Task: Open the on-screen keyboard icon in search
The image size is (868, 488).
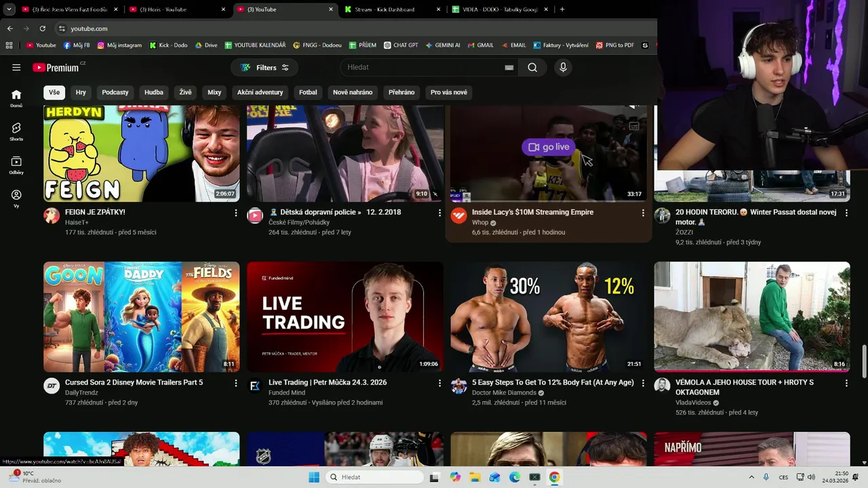Action: coord(509,68)
